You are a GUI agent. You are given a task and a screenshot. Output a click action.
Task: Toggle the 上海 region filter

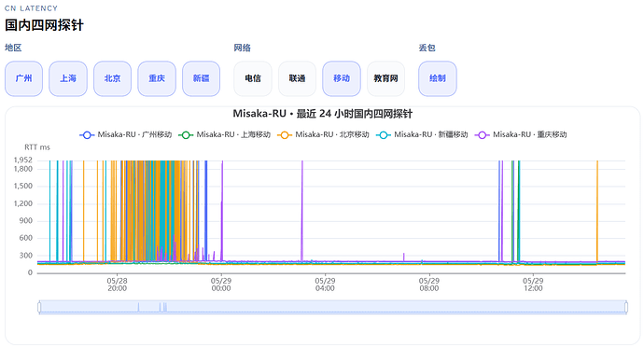tap(68, 78)
